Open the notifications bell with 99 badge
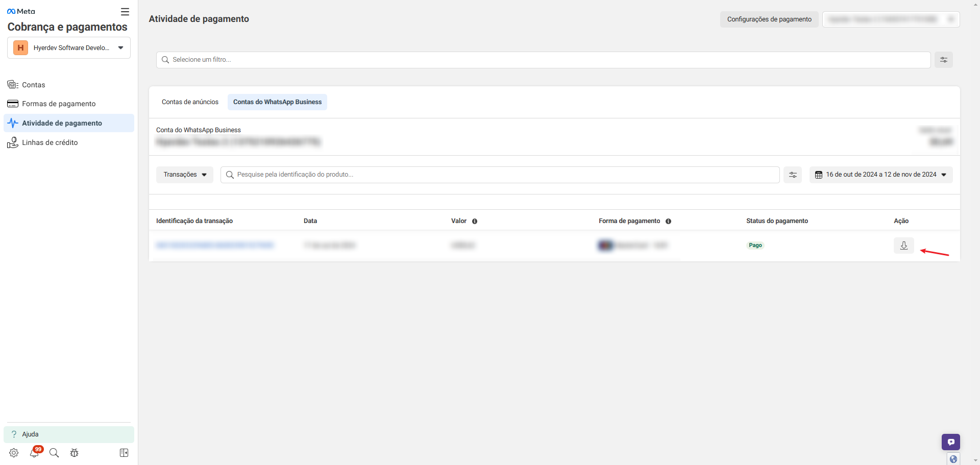Viewport: 980px width, 465px height. 34,453
